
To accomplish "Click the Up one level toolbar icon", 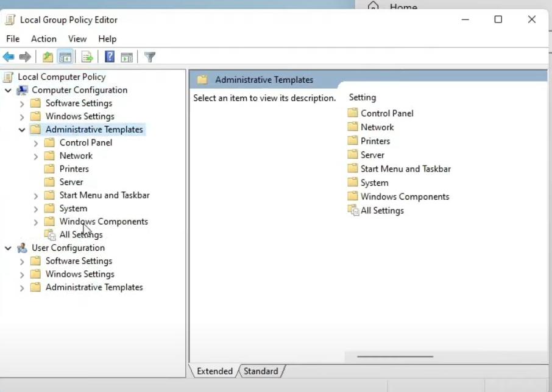I will [x=48, y=57].
